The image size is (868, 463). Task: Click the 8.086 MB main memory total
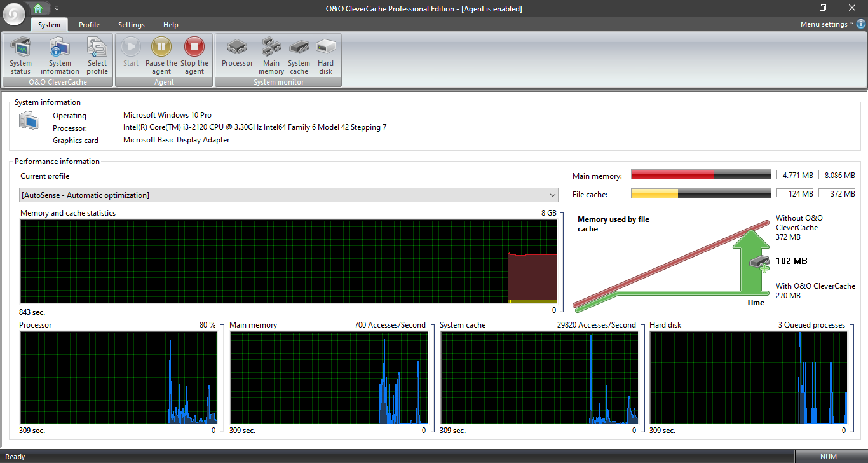pyautogui.click(x=837, y=175)
